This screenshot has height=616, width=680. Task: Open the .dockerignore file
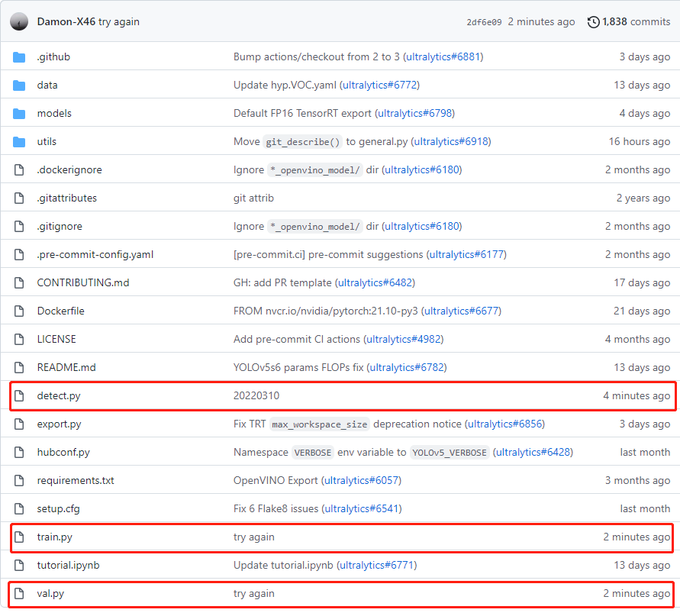click(69, 169)
